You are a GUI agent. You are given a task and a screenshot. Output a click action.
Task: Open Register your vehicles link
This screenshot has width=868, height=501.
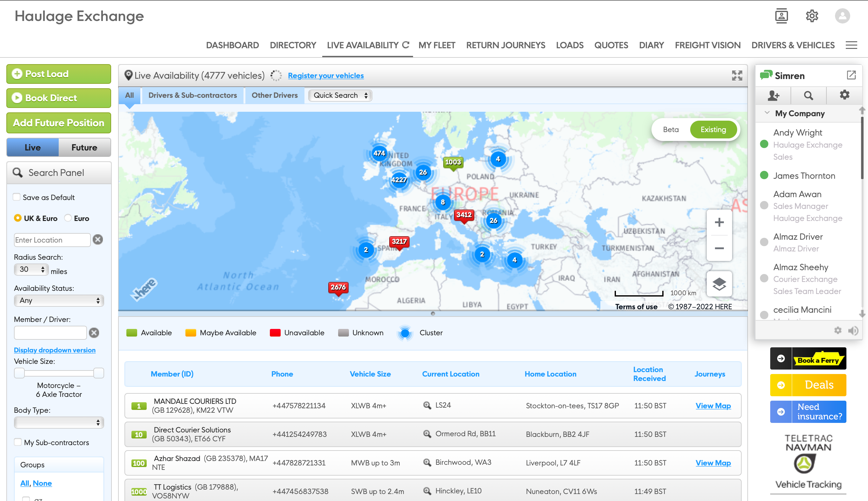point(325,75)
